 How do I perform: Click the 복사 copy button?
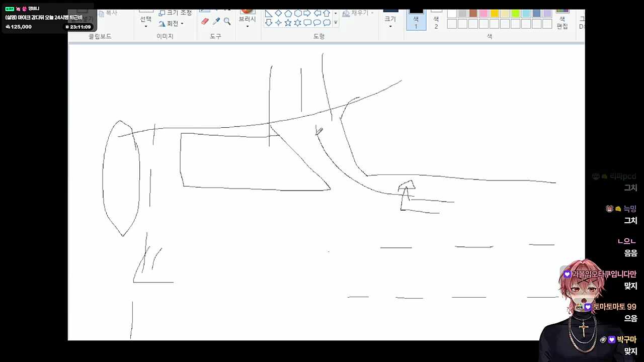(108, 13)
